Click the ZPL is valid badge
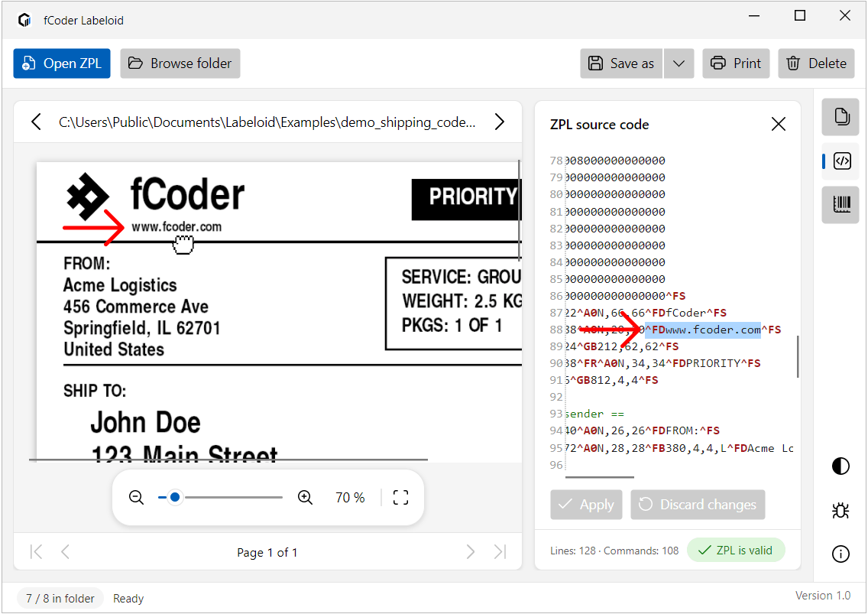This screenshot has width=868, height=614. [736, 551]
